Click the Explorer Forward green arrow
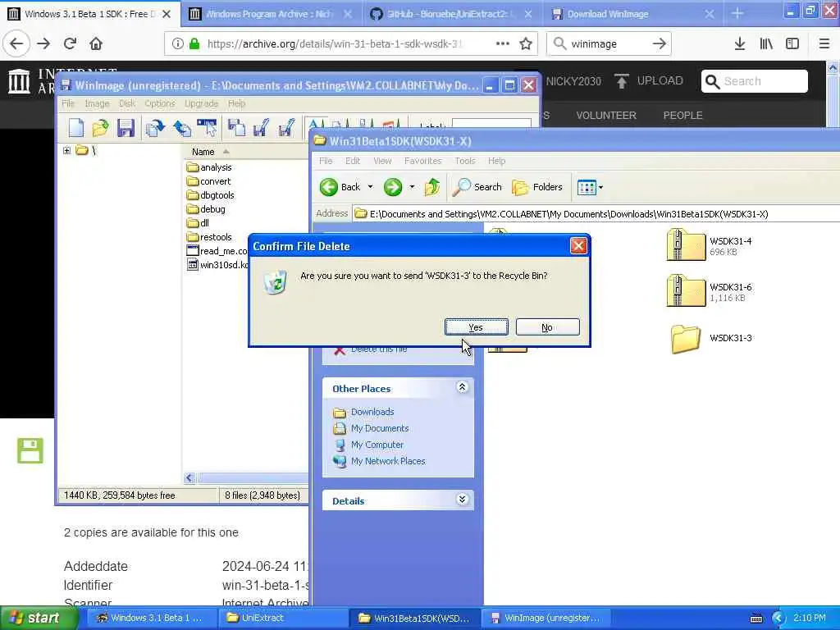Viewport: 840px width, 630px height. click(393, 187)
